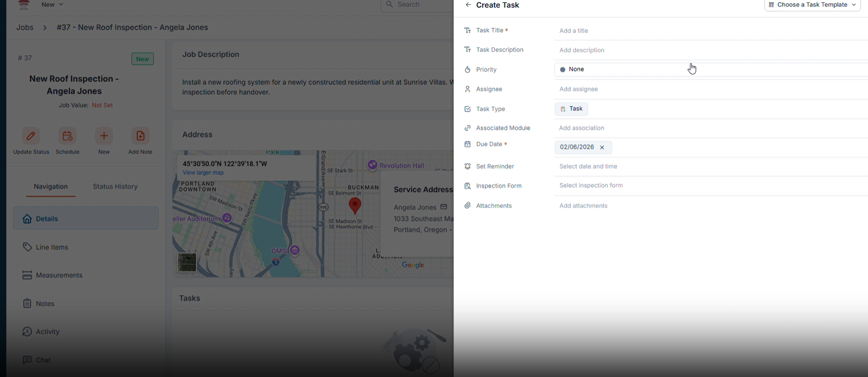Open the Choose a Task Template dropdown

pos(812,5)
